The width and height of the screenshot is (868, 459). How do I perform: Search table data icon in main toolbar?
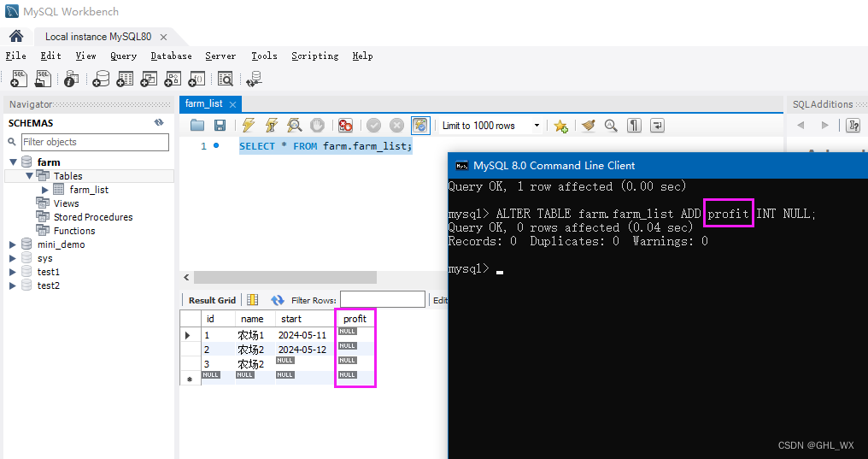pyautogui.click(x=226, y=79)
